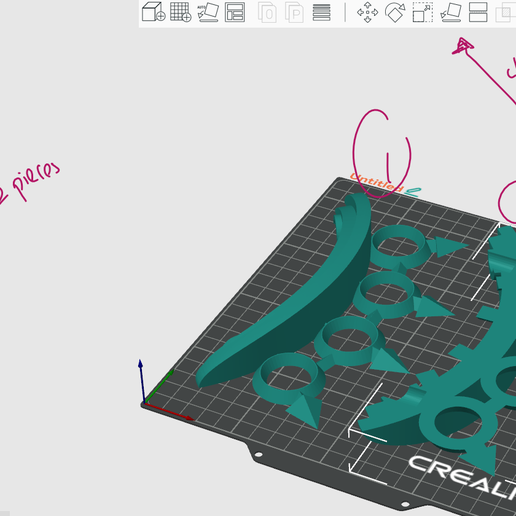This screenshot has height=516, width=516.
Task: Pick the Lay on face tool
Action: (451, 12)
